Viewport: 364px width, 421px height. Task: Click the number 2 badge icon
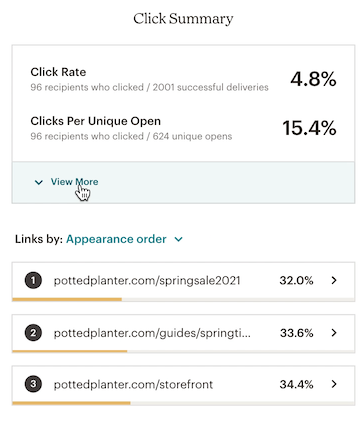pos(33,333)
